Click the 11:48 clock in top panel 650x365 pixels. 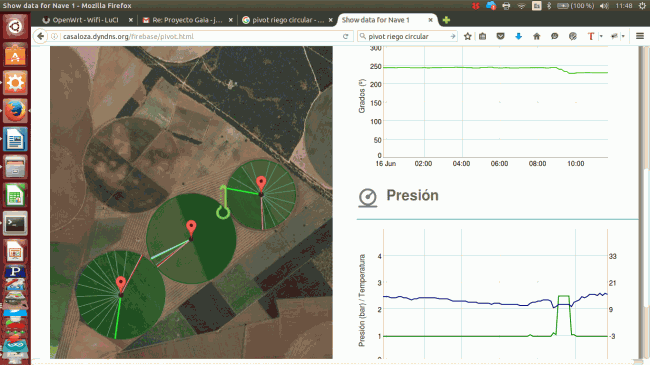623,6
